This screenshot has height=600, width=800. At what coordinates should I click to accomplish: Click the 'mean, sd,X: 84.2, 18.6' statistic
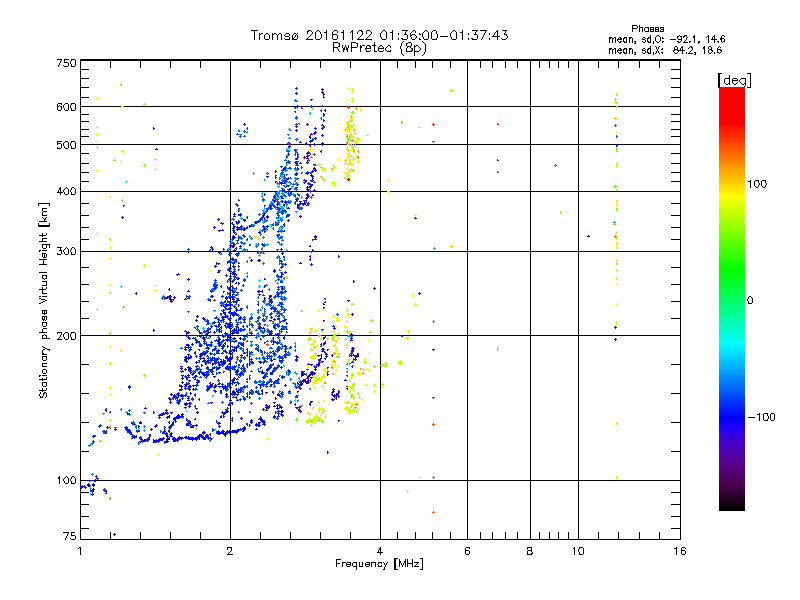pyautogui.click(x=665, y=50)
